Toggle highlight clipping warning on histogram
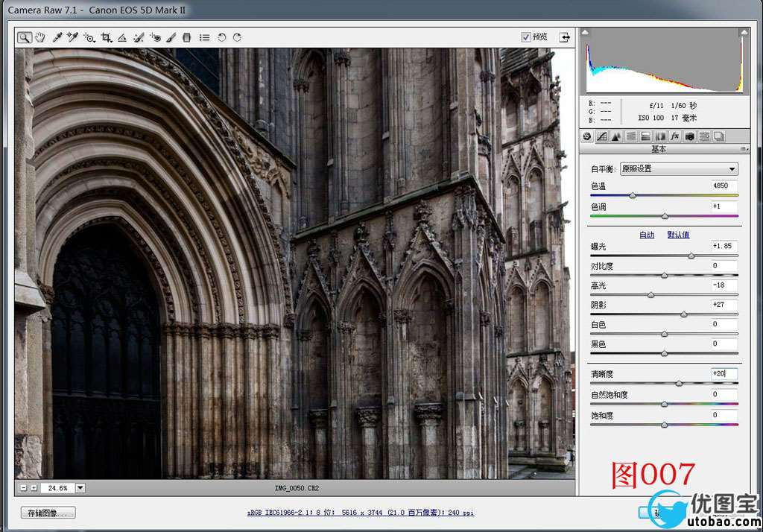 (744, 32)
